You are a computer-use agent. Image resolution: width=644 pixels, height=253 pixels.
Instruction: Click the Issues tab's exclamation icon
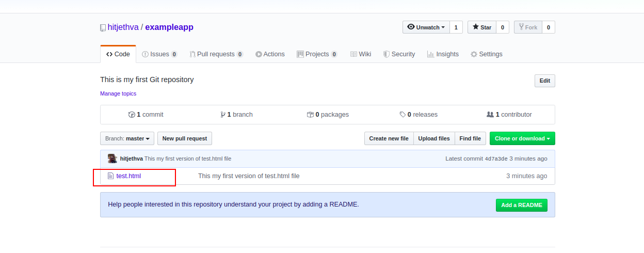point(146,54)
